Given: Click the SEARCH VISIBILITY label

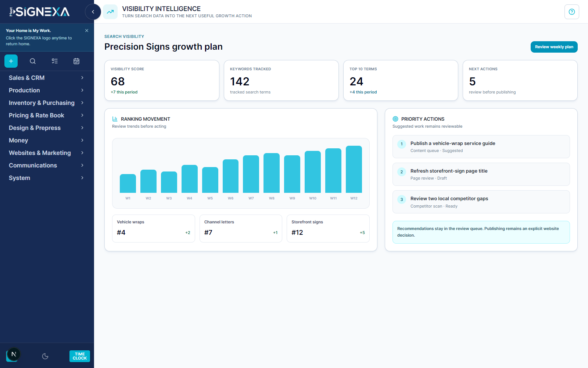Looking at the screenshot, I should click(x=124, y=36).
